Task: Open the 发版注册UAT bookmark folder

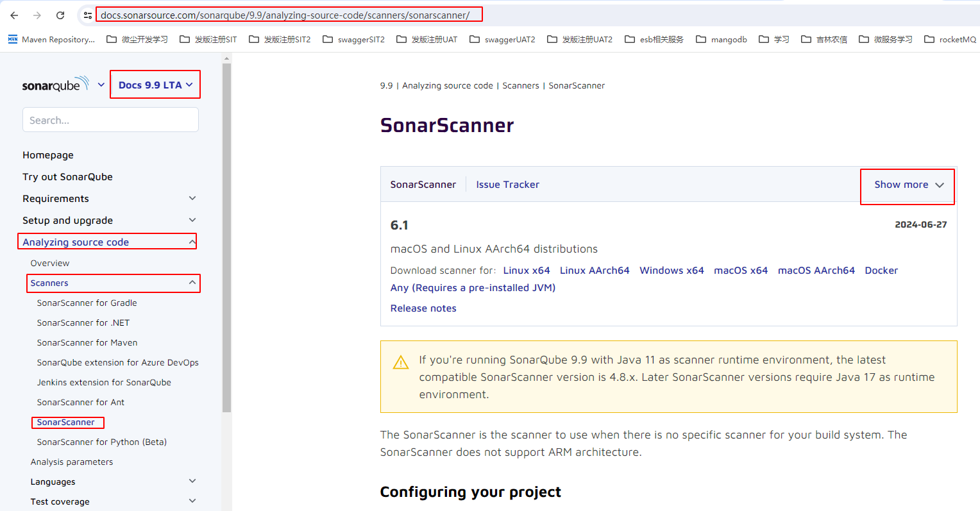Action: point(427,40)
